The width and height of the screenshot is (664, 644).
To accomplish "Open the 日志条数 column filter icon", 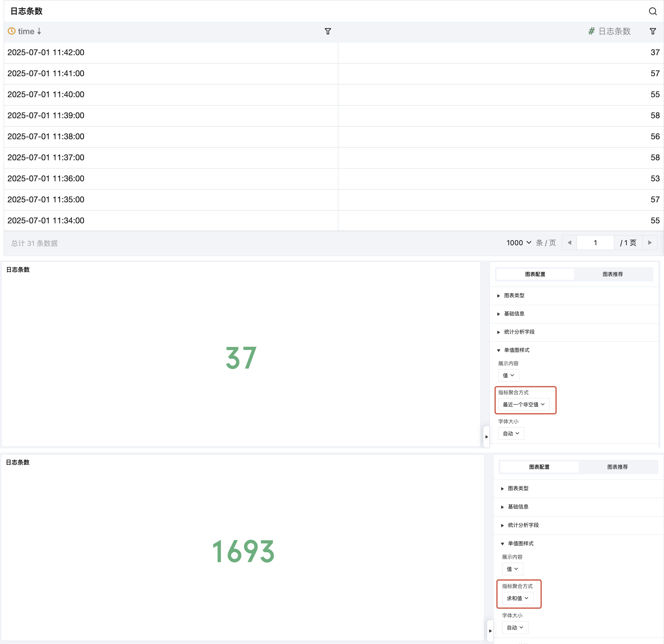I will point(653,32).
